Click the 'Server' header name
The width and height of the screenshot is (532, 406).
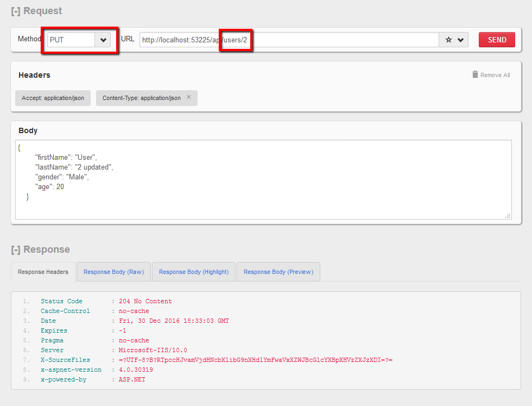point(52,350)
